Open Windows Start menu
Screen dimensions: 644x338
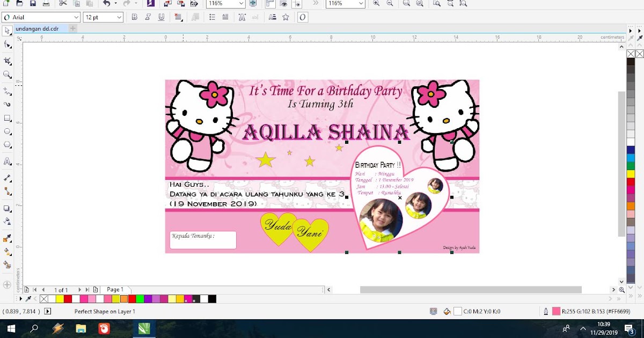[x=10, y=328]
